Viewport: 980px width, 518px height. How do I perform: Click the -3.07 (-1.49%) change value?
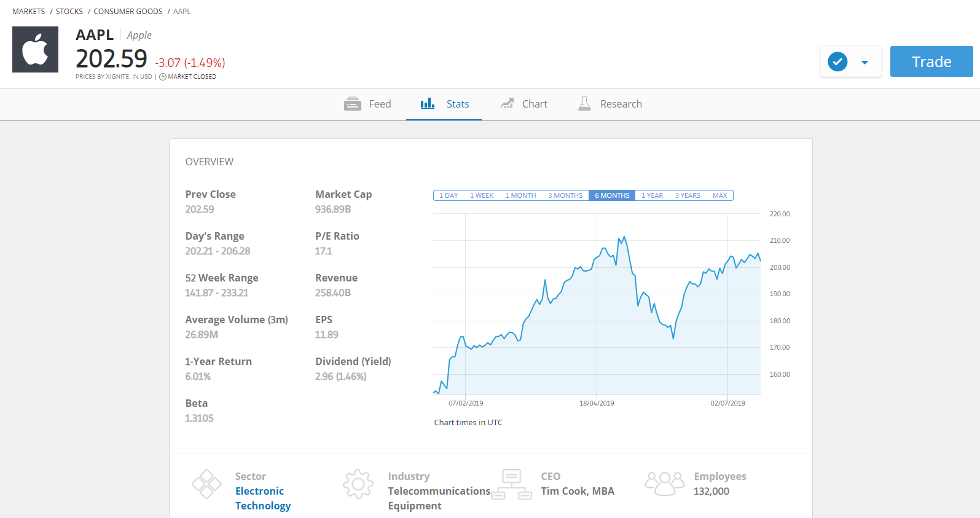pyautogui.click(x=190, y=63)
